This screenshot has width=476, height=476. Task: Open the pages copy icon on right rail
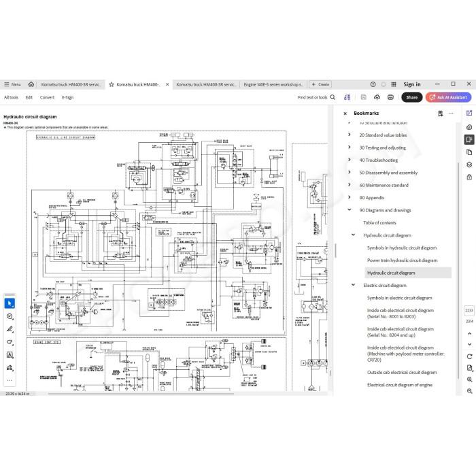pyautogui.click(x=469, y=152)
